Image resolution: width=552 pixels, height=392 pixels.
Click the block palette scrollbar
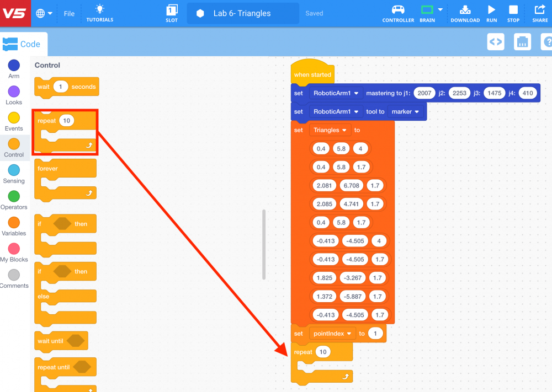(264, 244)
